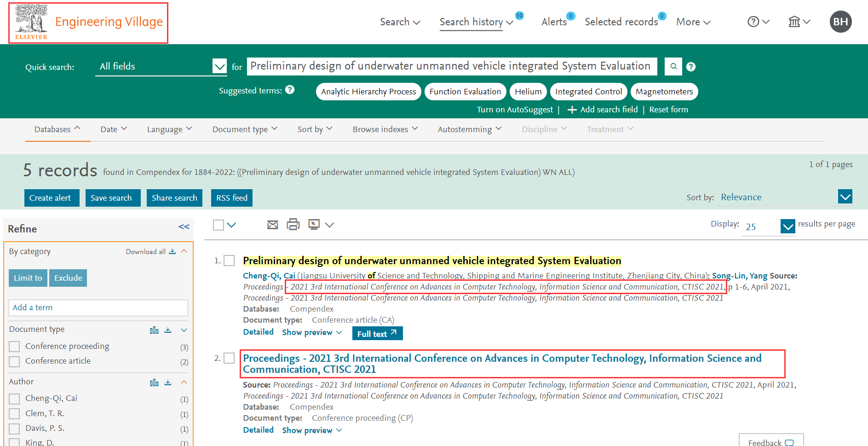This screenshot has height=446, width=868.
Task: Click the Limit to button
Action: pos(28,278)
